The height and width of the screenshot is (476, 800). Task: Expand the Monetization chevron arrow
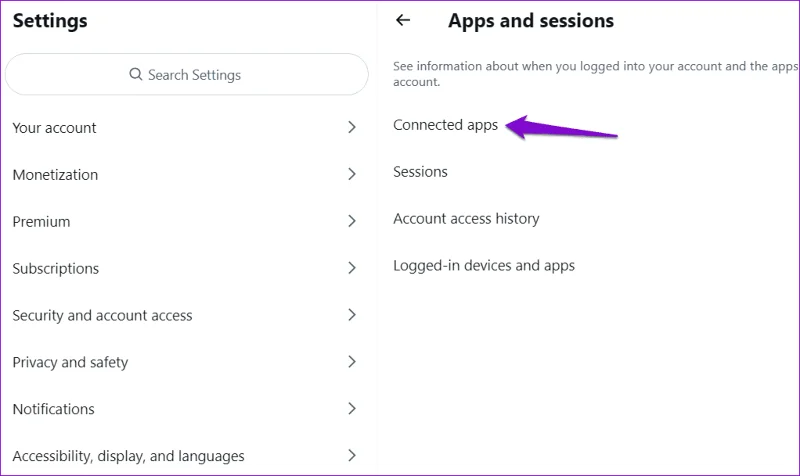point(352,174)
